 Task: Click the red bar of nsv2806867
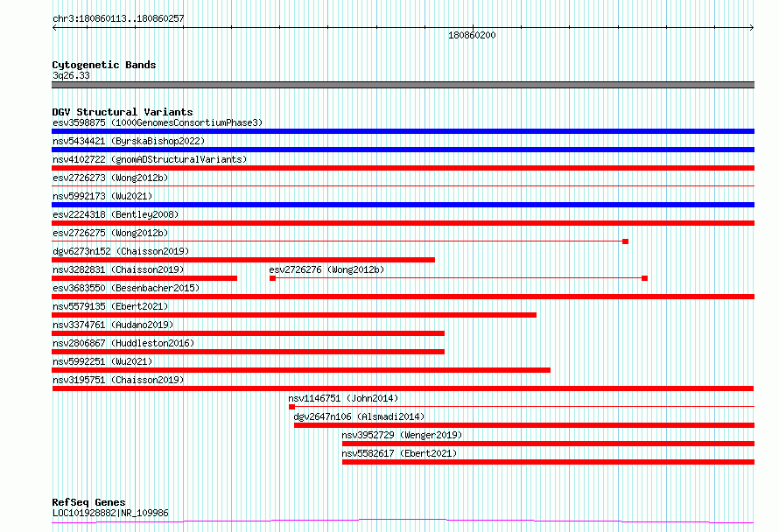pyautogui.click(x=248, y=352)
